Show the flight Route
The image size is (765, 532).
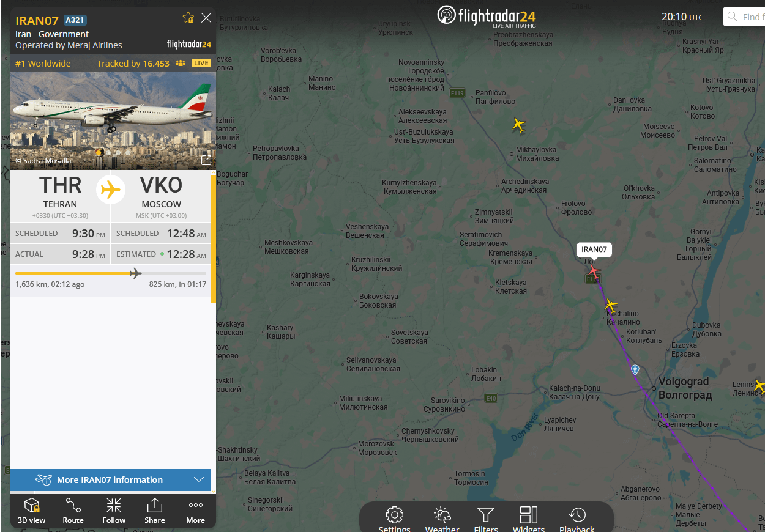click(73, 511)
